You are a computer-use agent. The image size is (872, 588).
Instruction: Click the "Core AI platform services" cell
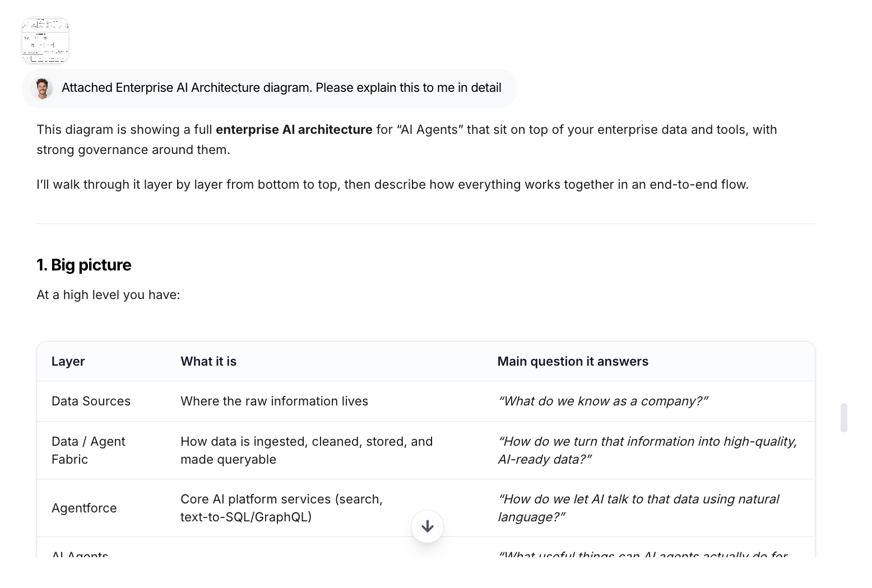(281, 508)
